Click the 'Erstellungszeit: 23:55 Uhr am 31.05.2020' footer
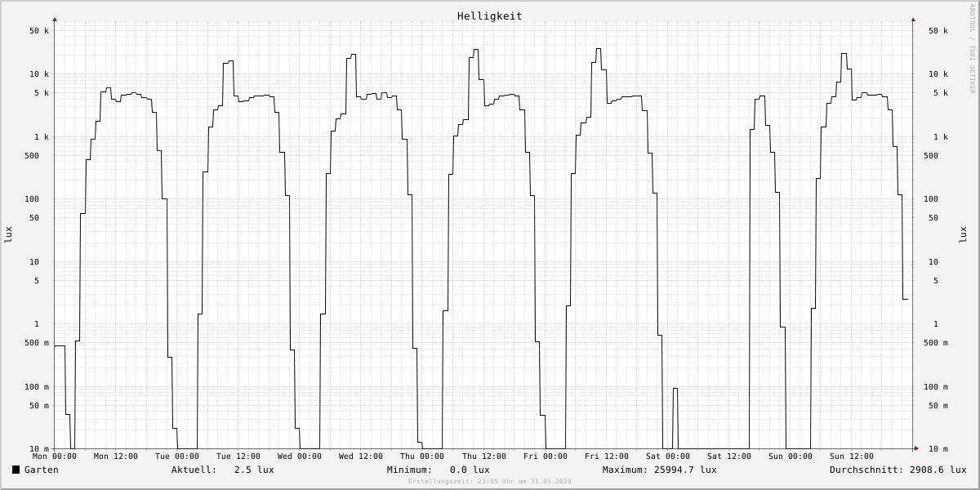The height and width of the screenshot is (490, 980). click(490, 482)
